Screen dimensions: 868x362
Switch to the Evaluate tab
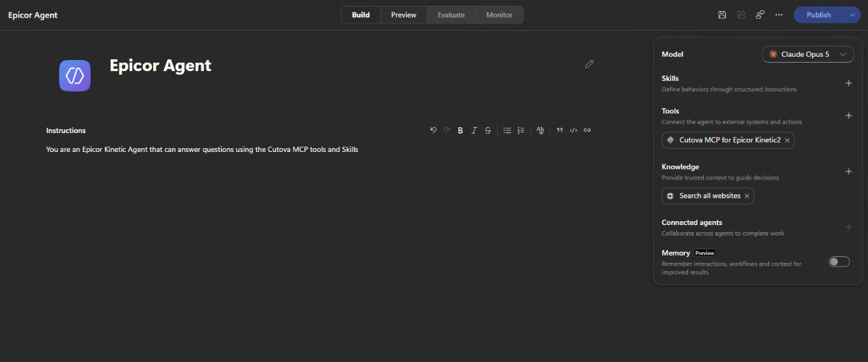[x=451, y=15]
